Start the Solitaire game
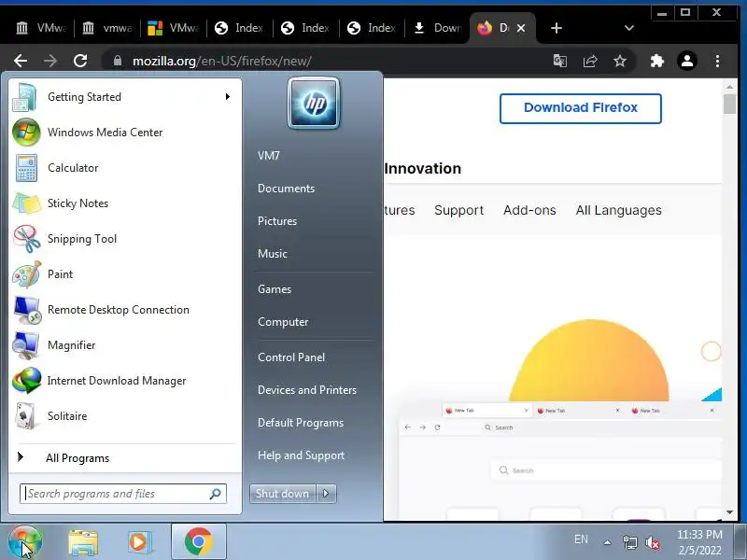Viewport: 747px width, 560px height. tap(124, 416)
